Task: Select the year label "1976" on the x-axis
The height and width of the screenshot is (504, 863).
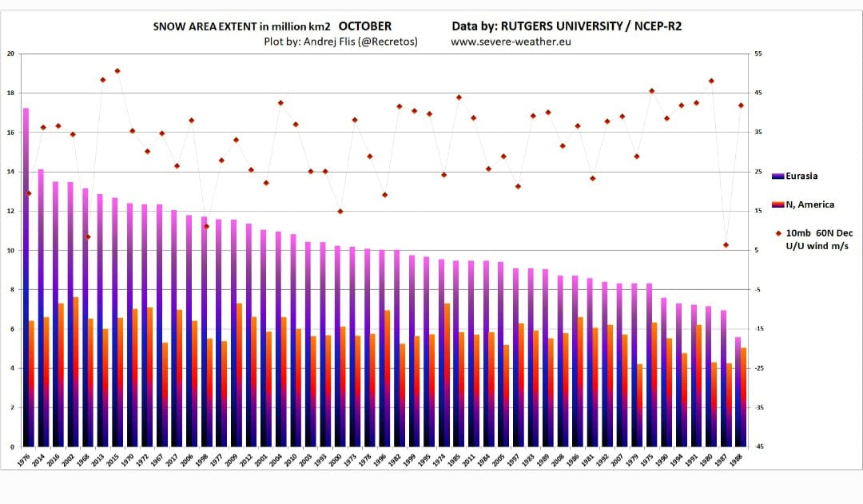Action: [24, 460]
